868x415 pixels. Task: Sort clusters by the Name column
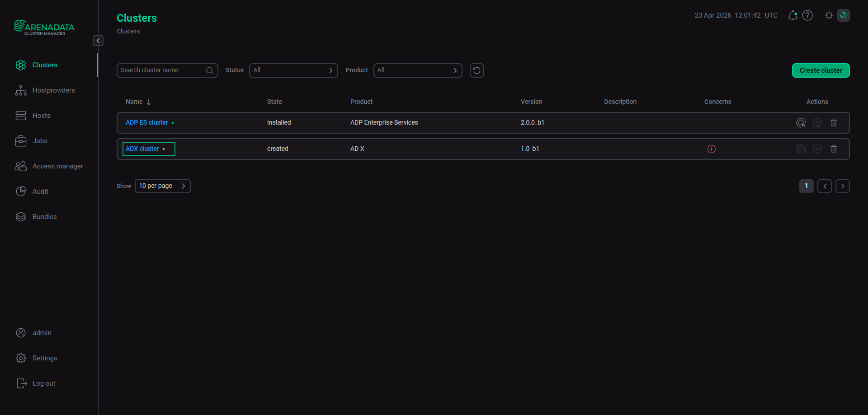(138, 102)
